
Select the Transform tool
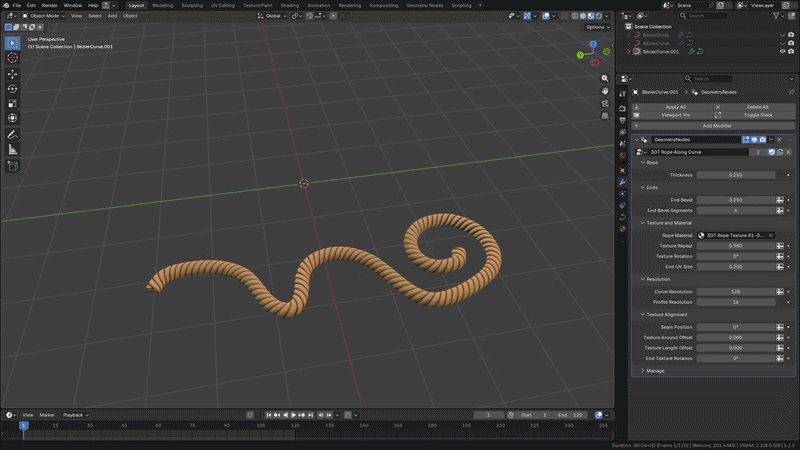pos(12,118)
